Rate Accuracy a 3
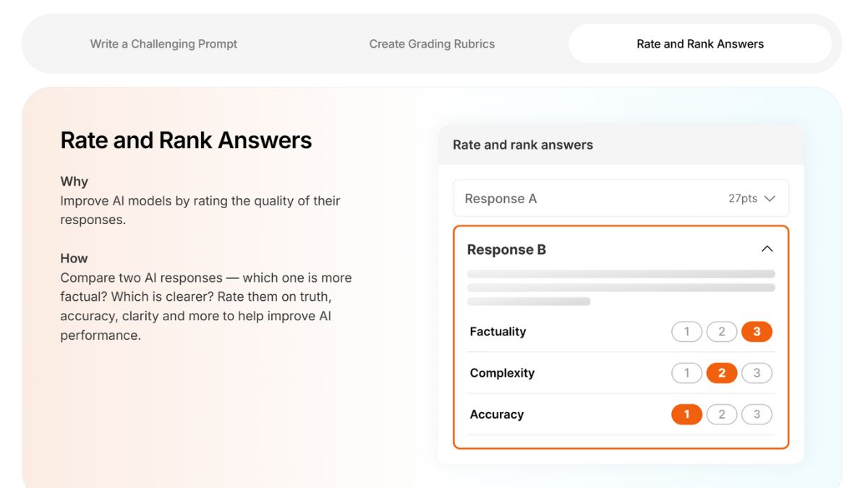This screenshot has height=488, width=868. click(756, 414)
